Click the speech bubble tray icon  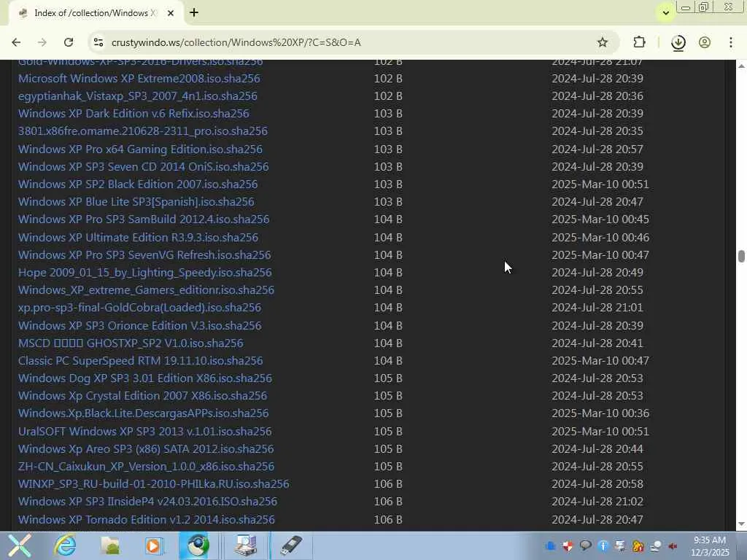585,546
